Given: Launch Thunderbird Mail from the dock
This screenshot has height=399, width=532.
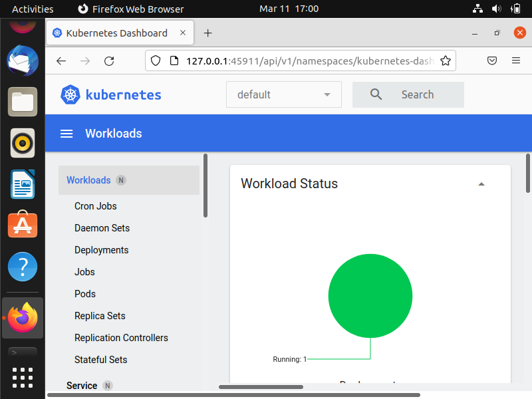Looking at the screenshot, I should (x=23, y=61).
